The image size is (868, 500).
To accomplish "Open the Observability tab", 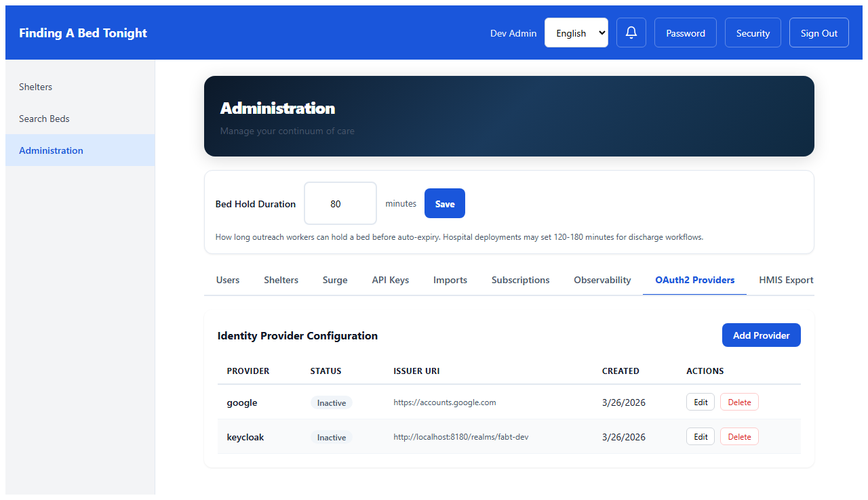I will click(601, 280).
